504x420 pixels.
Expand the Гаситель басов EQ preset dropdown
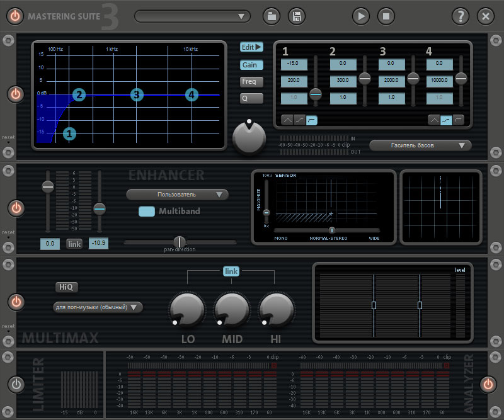tap(420, 145)
